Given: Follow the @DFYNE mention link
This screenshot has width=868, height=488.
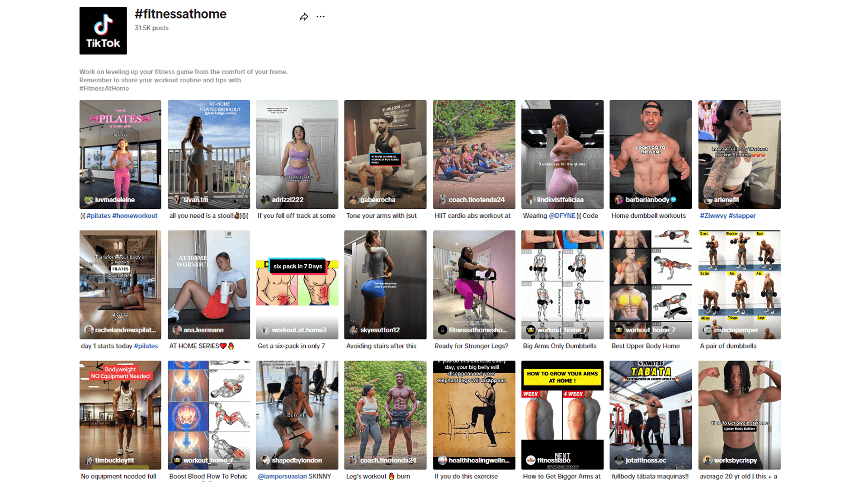Looking at the screenshot, I should (x=562, y=216).
